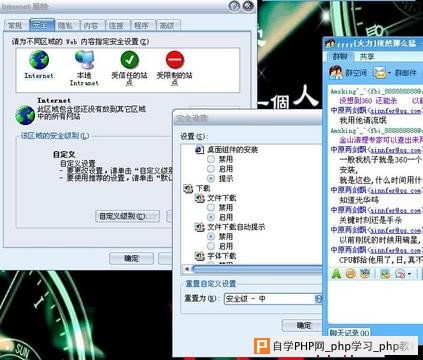Open dropdown arrow beside 群邮件 envelope
The image size is (423, 360).
point(389,73)
